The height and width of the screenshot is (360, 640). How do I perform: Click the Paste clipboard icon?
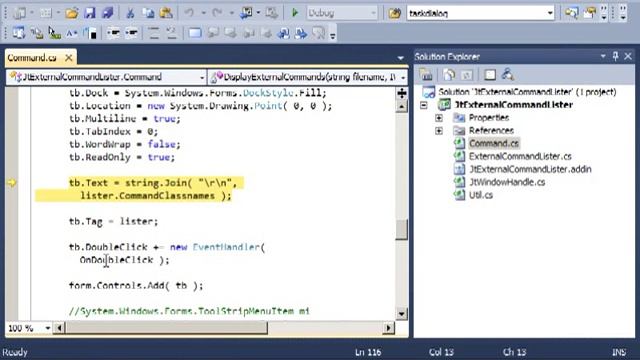166,13
